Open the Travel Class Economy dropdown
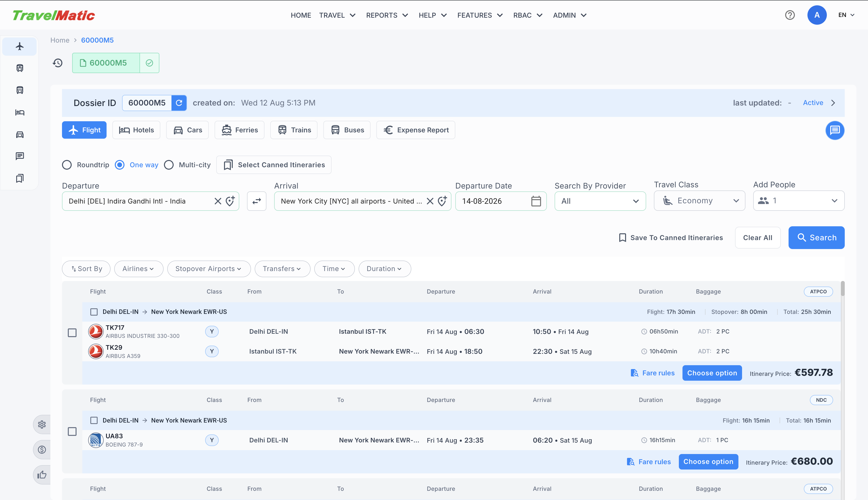This screenshot has width=868, height=500. click(x=699, y=201)
